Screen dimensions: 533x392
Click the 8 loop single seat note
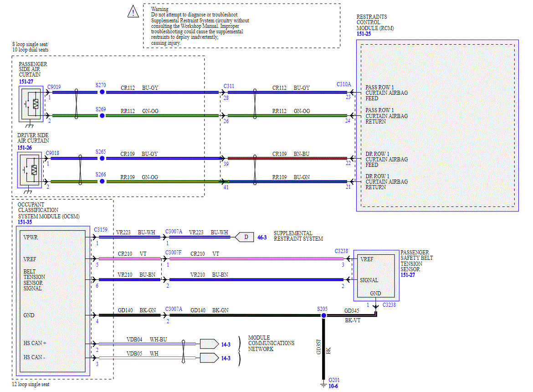point(30,47)
